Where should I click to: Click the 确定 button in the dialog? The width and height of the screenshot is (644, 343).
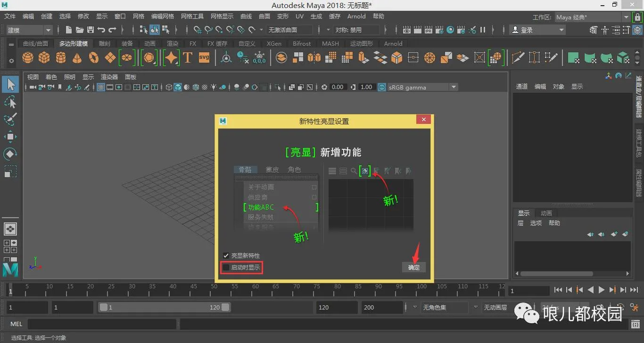click(x=414, y=267)
